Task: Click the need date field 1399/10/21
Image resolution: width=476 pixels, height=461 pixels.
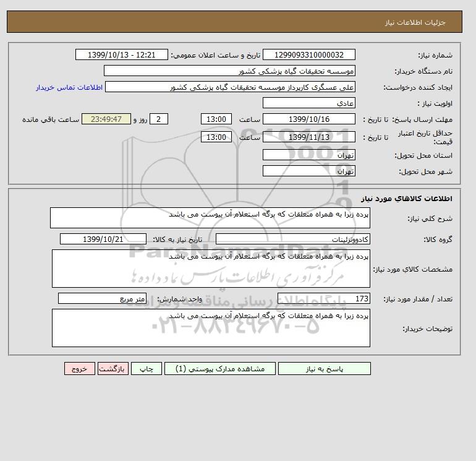Action: pyautogui.click(x=103, y=239)
